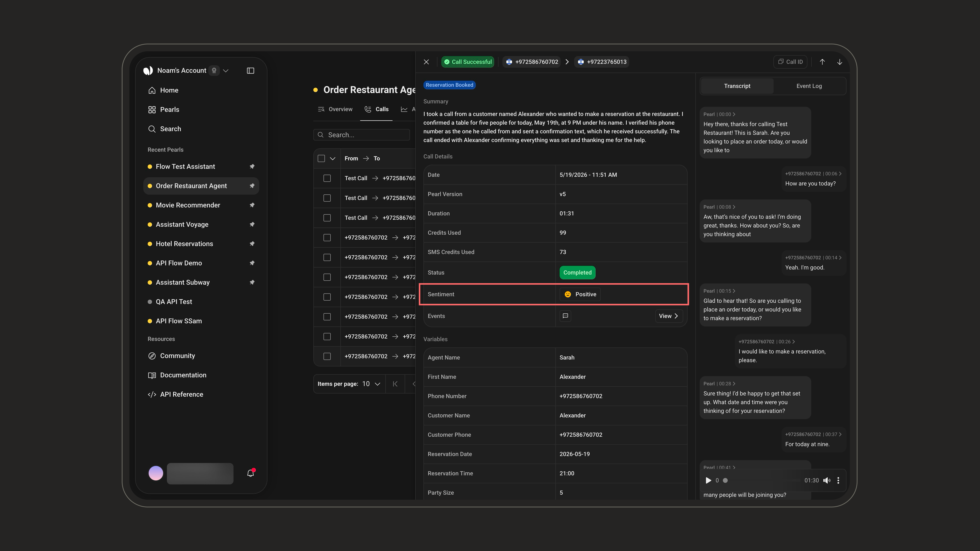Play the call recording
980x551 pixels.
coord(708,480)
